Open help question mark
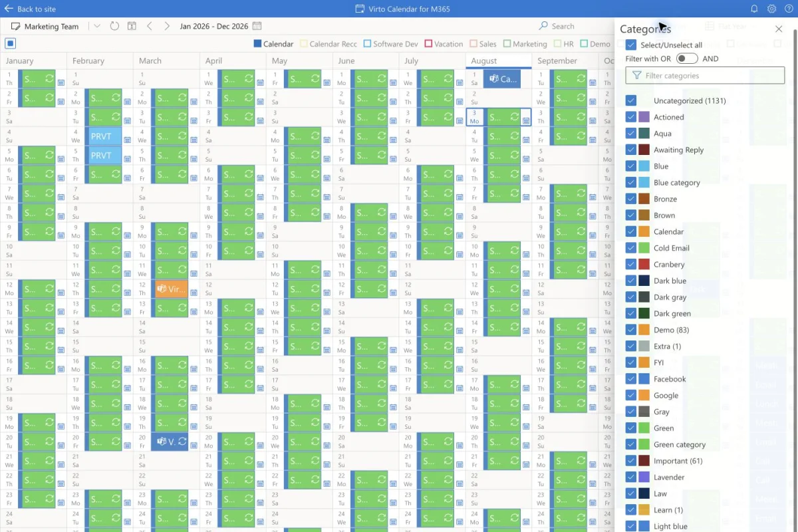The image size is (798, 532). (789, 9)
